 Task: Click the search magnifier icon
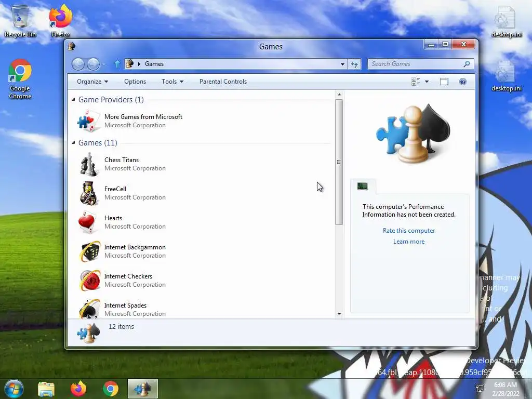(467, 64)
